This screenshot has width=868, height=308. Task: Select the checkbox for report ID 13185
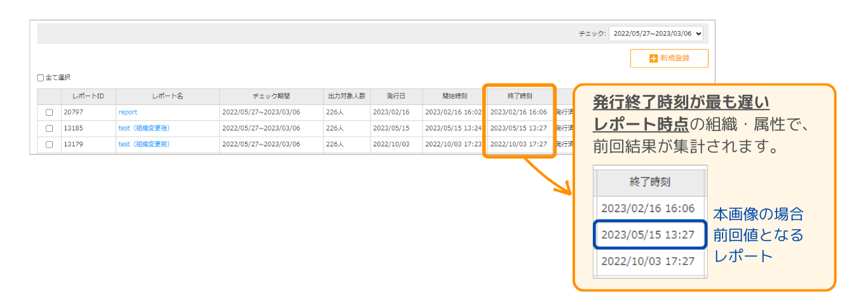tap(50, 129)
